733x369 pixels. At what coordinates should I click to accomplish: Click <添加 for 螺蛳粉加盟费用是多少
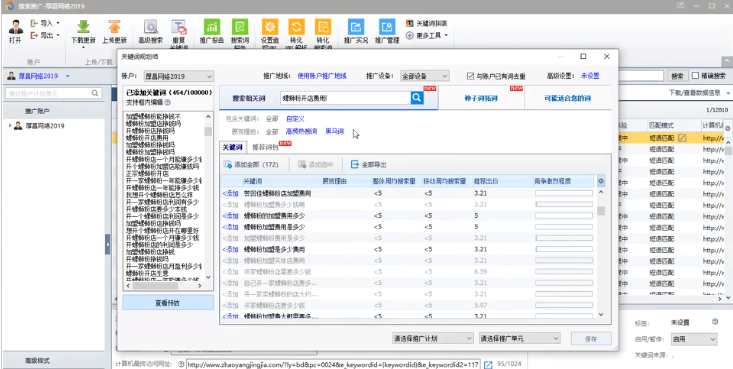click(230, 227)
